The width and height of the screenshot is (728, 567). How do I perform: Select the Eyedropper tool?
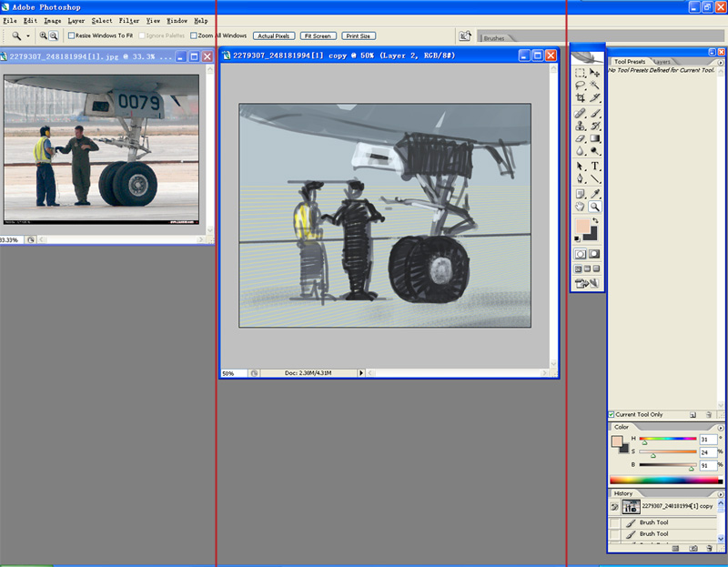point(595,194)
